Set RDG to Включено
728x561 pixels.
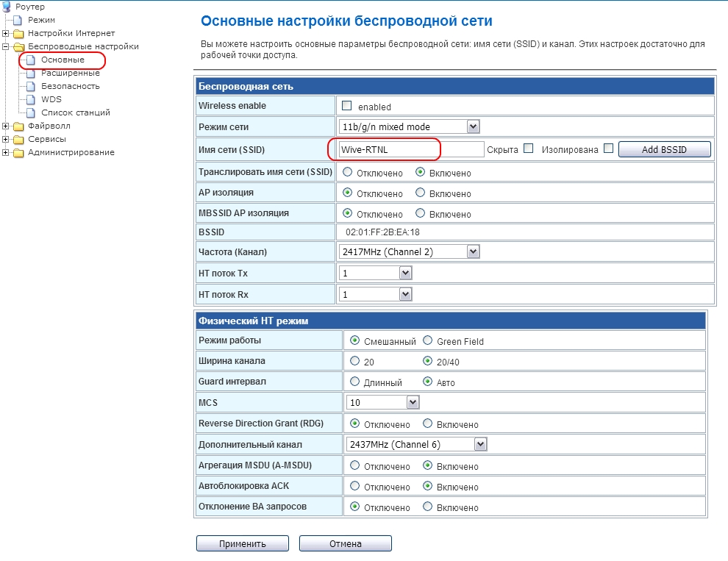(x=427, y=423)
